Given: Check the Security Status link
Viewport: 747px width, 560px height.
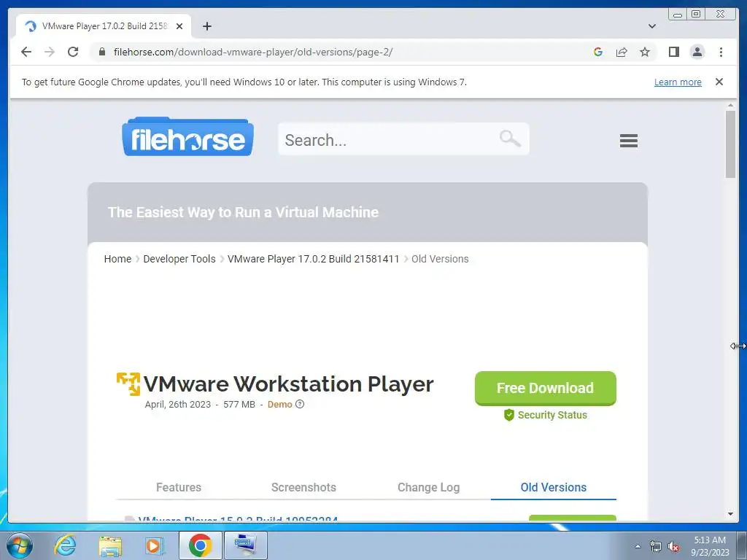Looking at the screenshot, I should click(x=546, y=415).
